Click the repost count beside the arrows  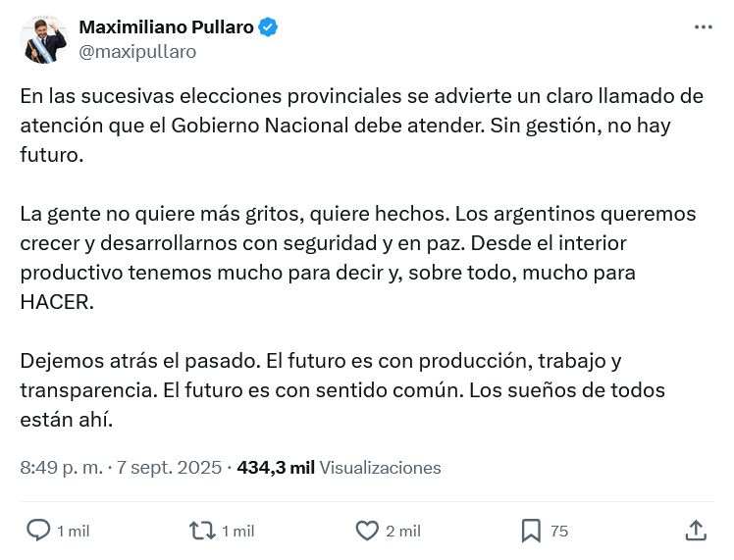point(238,532)
